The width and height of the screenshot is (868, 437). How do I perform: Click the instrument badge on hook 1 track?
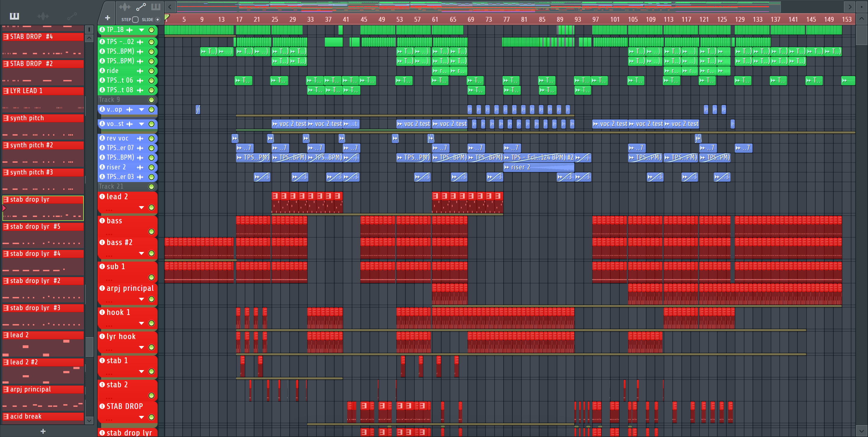(x=102, y=312)
